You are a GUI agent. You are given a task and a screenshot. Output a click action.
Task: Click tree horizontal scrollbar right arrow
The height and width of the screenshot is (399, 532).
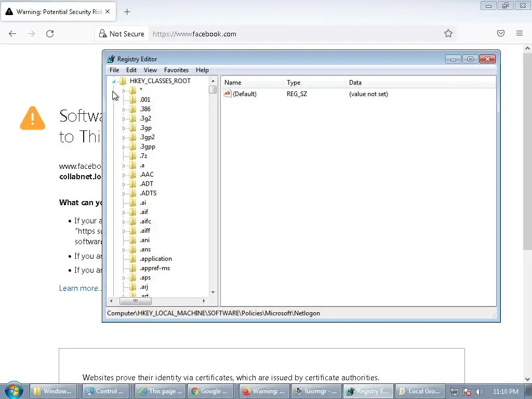tap(204, 301)
